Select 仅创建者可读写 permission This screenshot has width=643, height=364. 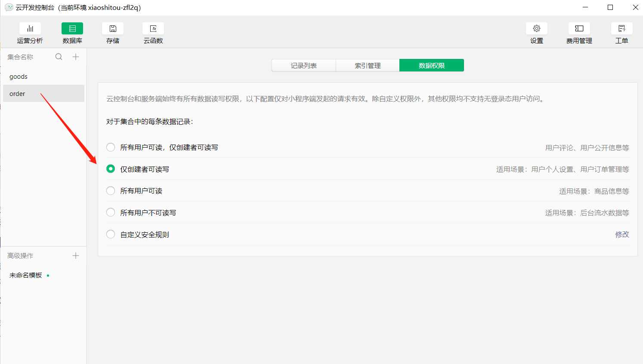click(111, 169)
